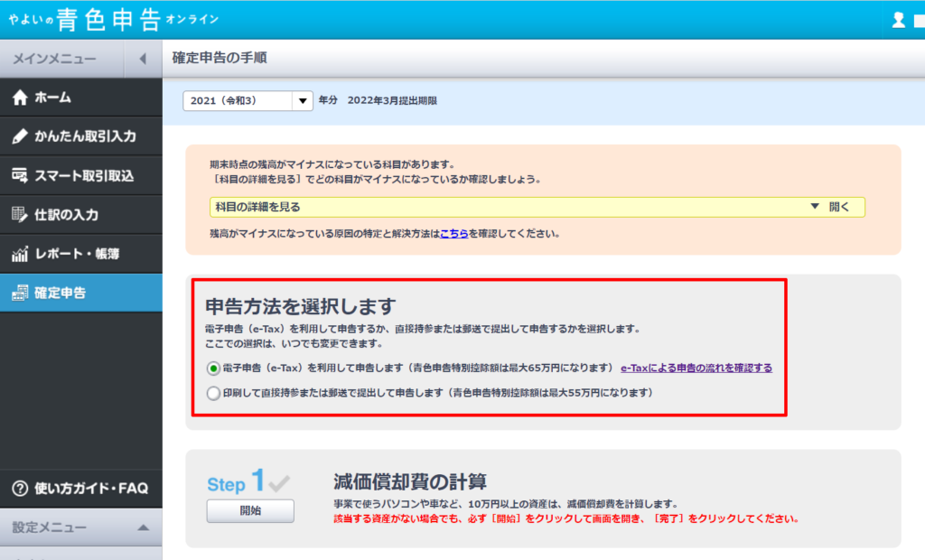Click the スマート取引取込 import icon
The image size is (925, 560).
click(20, 175)
